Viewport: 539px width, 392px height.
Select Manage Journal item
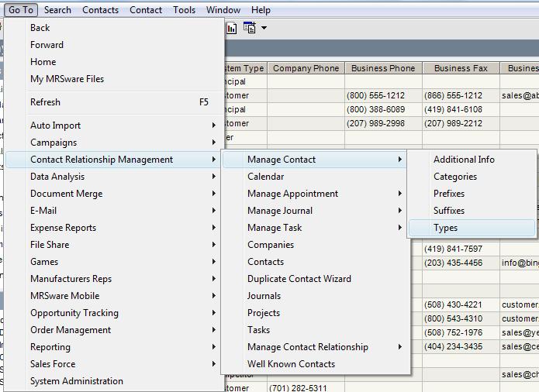(315, 211)
